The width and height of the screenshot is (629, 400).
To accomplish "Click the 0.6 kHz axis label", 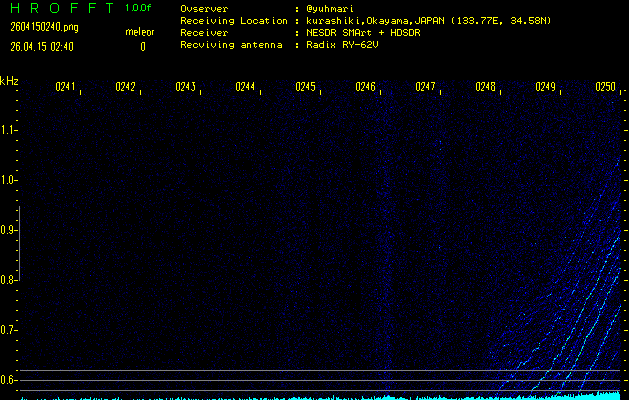I will (x=8, y=380).
